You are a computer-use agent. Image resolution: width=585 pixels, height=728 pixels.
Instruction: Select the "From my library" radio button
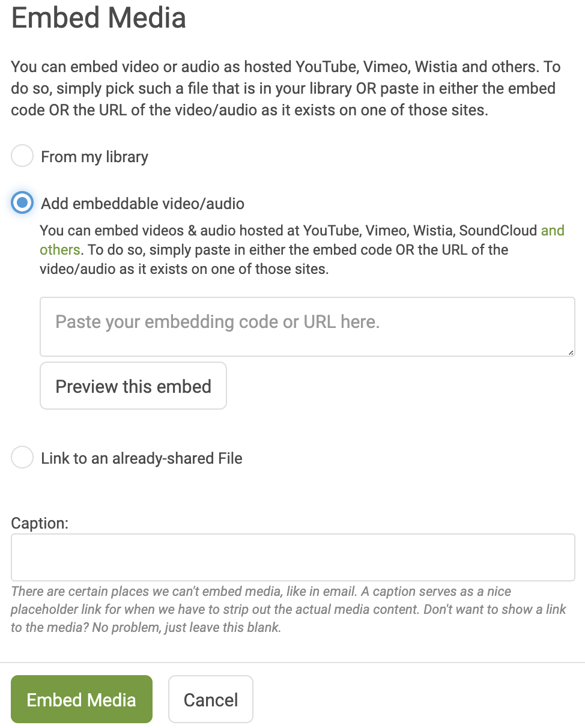[x=22, y=157]
